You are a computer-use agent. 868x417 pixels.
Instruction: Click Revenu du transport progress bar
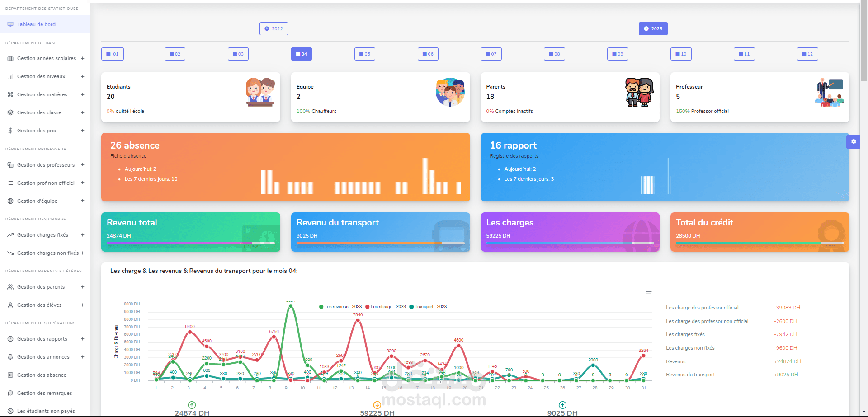(x=381, y=243)
